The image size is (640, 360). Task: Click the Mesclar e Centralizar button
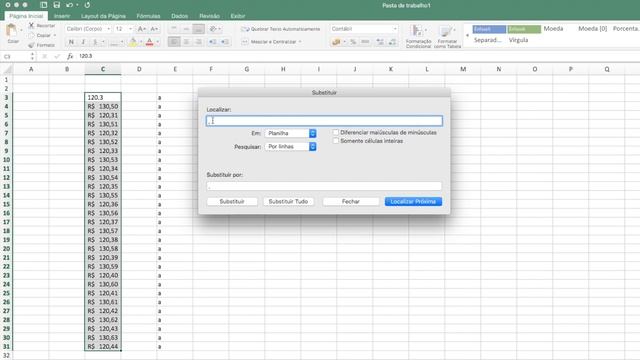coord(269,42)
